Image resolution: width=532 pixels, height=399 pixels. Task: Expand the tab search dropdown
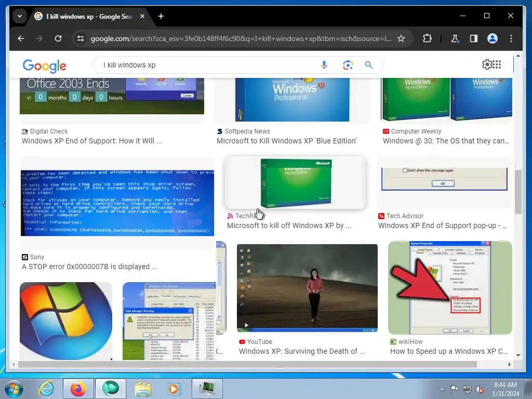tap(20, 16)
